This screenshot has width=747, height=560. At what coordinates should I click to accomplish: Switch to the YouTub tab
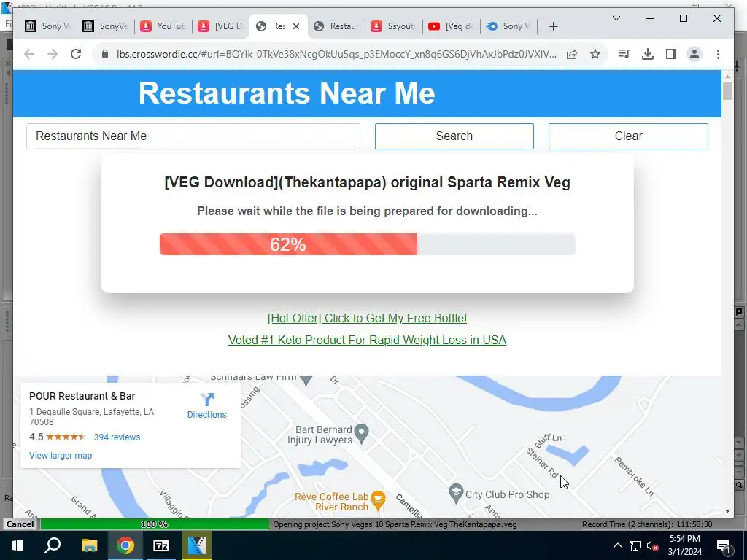click(x=163, y=26)
